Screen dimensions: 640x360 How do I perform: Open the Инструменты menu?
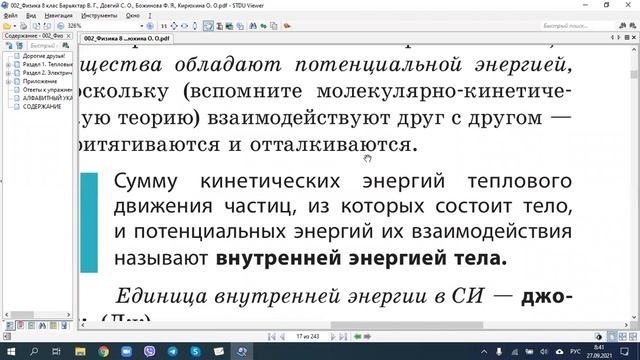[99, 16]
